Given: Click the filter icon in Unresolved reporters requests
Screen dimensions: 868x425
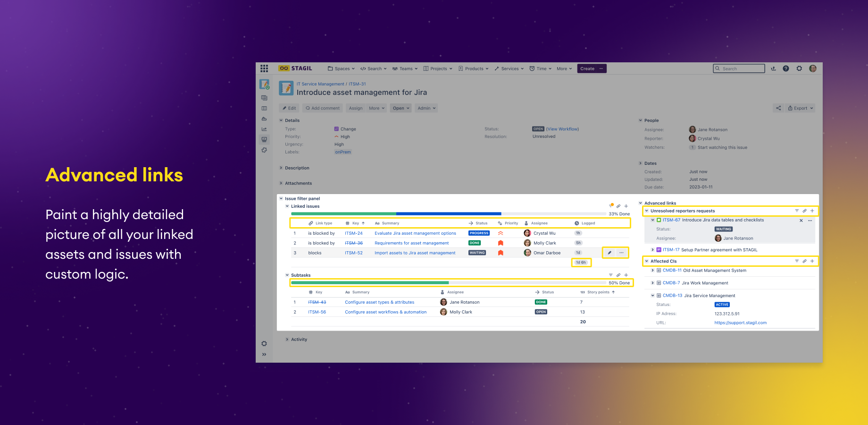Looking at the screenshot, I should pyautogui.click(x=797, y=211).
